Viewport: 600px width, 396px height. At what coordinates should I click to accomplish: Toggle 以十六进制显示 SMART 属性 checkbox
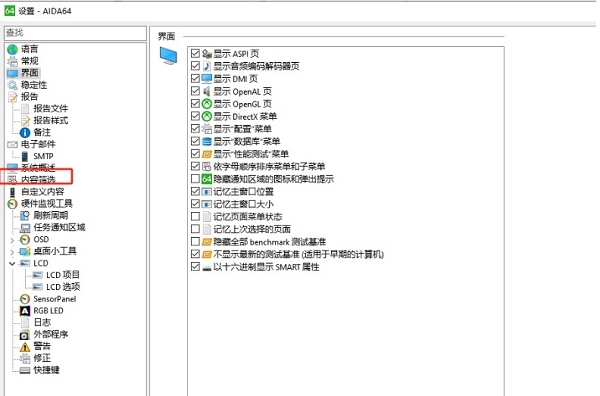click(x=195, y=267)
